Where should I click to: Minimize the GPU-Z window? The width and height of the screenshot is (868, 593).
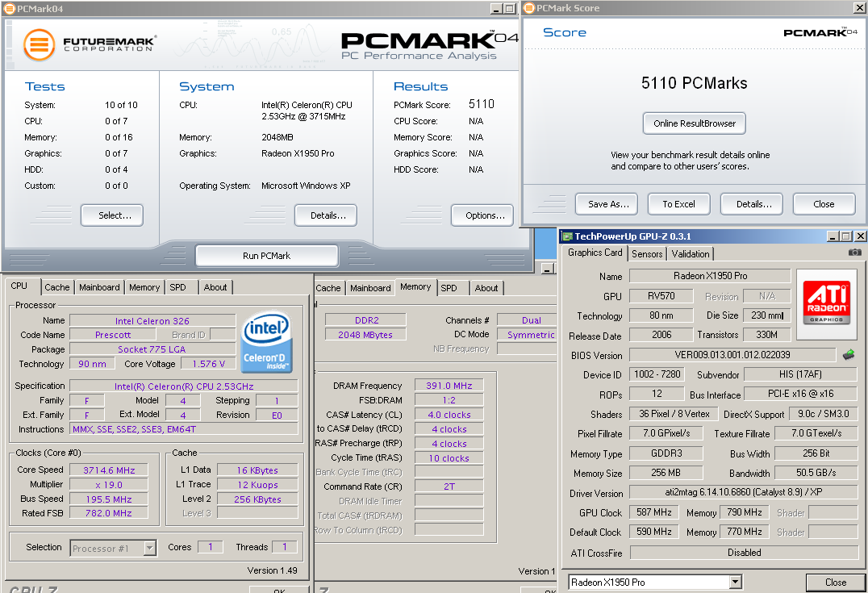coord(833,236)
